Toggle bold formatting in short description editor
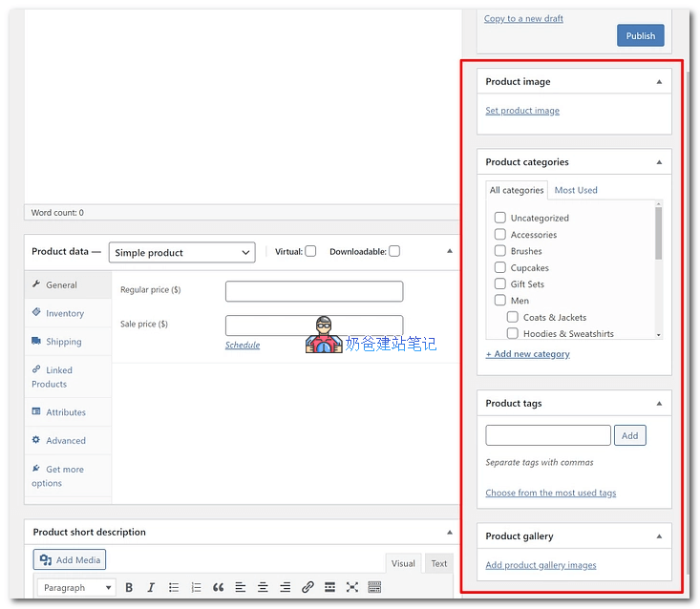Image resolution: width=700 pixels, height=609 pixels. [x=129, y=587]
